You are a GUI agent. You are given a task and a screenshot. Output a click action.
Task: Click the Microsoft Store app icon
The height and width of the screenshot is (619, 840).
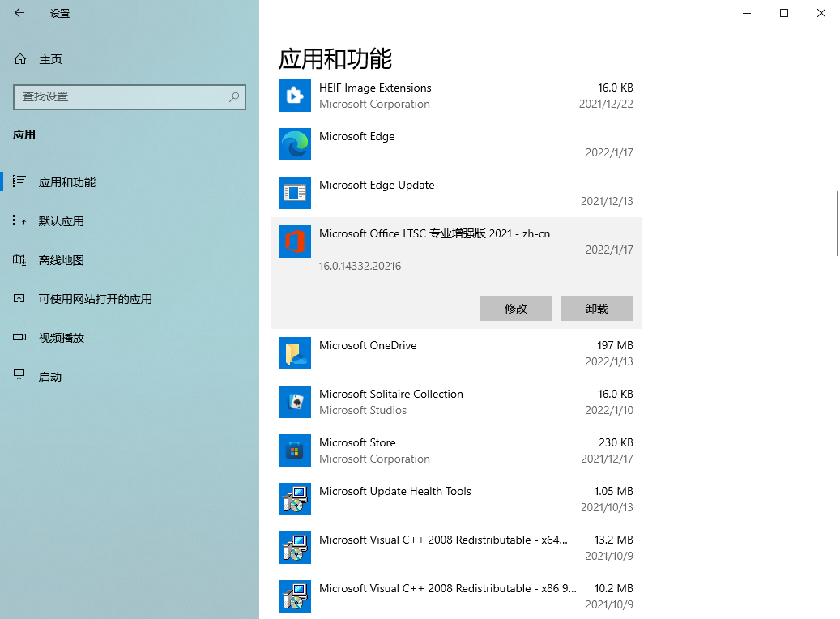(x=295, y=450)
